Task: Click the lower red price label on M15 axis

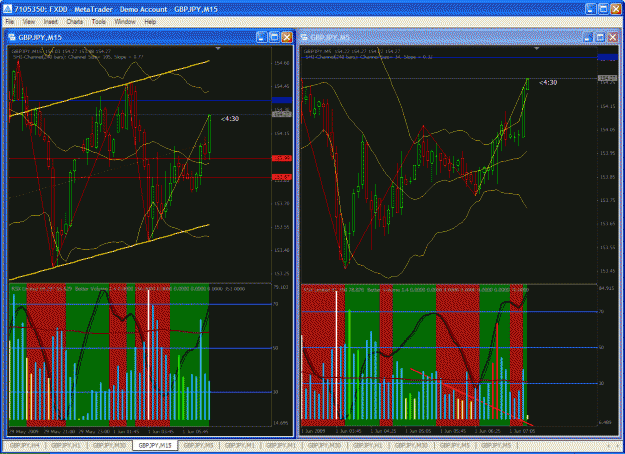Action: coord(282,177)
